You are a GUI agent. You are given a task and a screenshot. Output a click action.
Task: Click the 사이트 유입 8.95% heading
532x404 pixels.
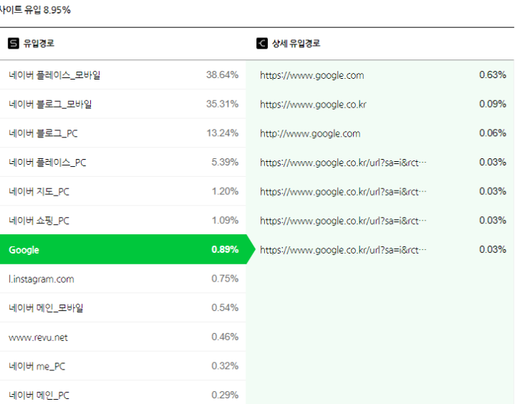(35, 10)
